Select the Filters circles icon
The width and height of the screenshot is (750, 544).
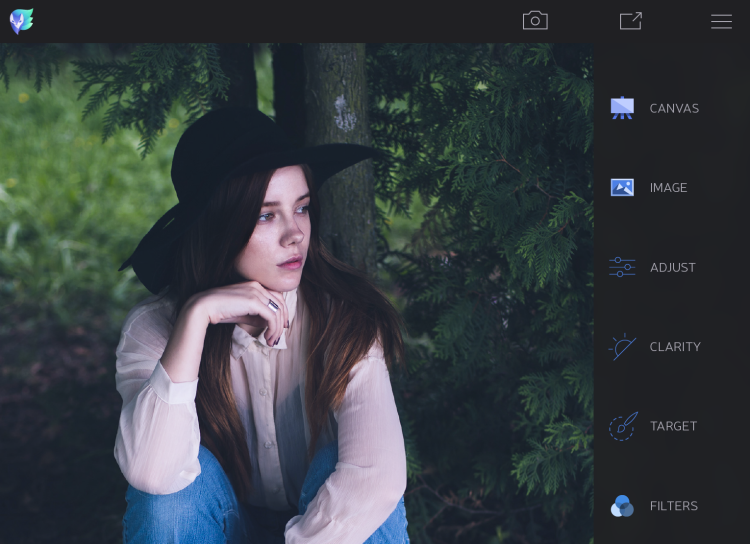[x=622, y=506]
